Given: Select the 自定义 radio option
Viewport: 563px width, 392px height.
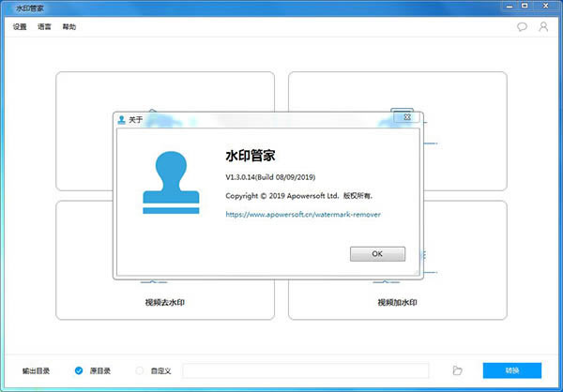Looking at the screenshot, I should click(x=140, y=370).
